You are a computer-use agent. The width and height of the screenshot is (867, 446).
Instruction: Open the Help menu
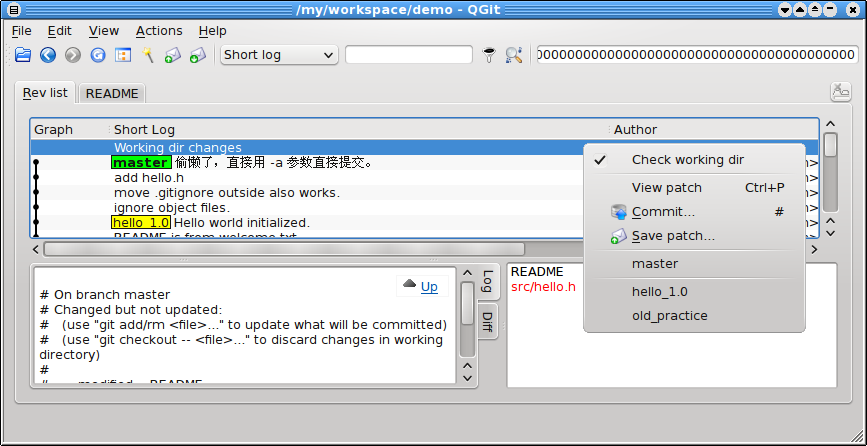tap(213, 31)
